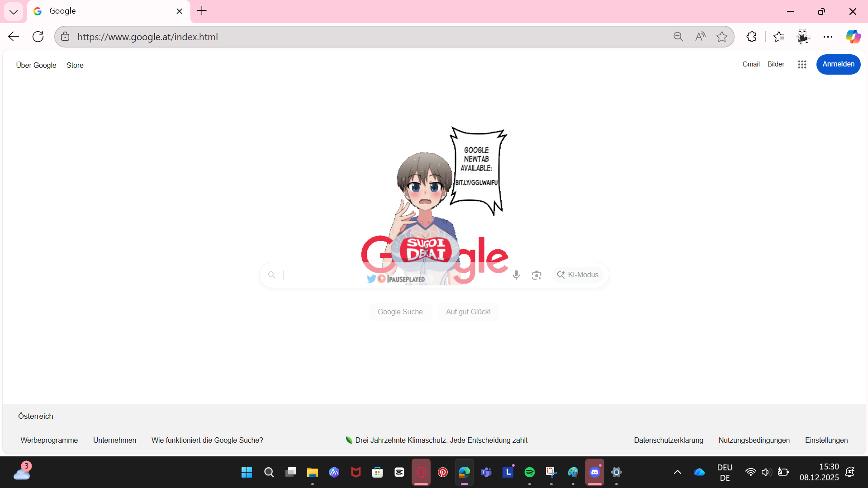The width and height of the screenshot is (868, 488).
Task: Open Settings and more menu
Action: [828, 37]
